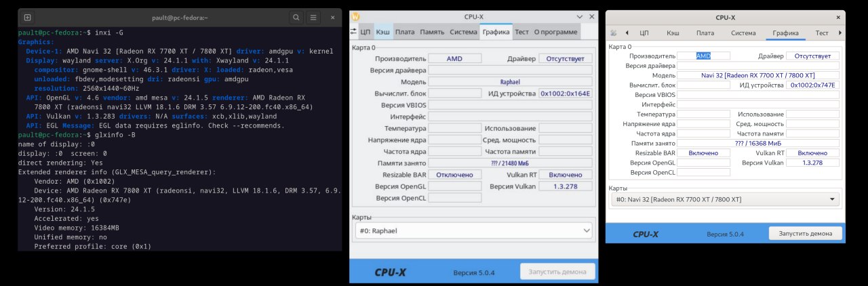Click the empty Версия OpenCL field in right window
This screenshot has height=286, width=868.
click(x=704, y=172)
